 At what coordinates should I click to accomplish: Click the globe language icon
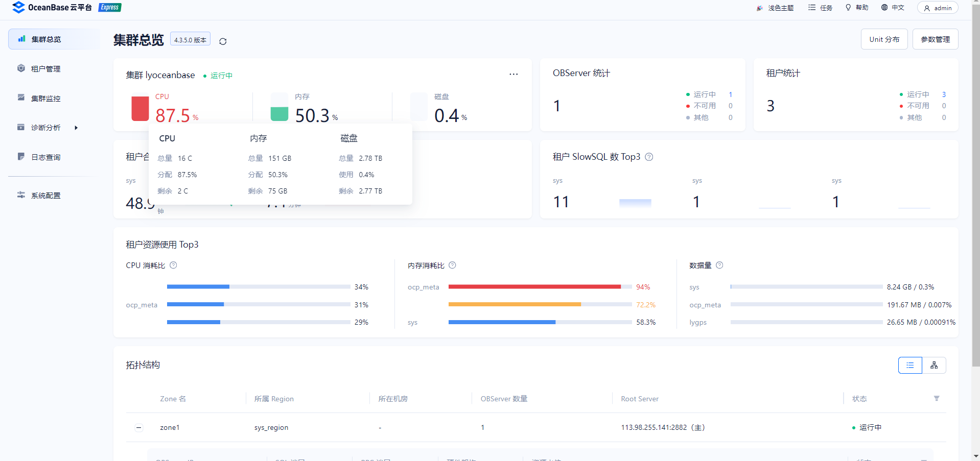click(884, 8)
